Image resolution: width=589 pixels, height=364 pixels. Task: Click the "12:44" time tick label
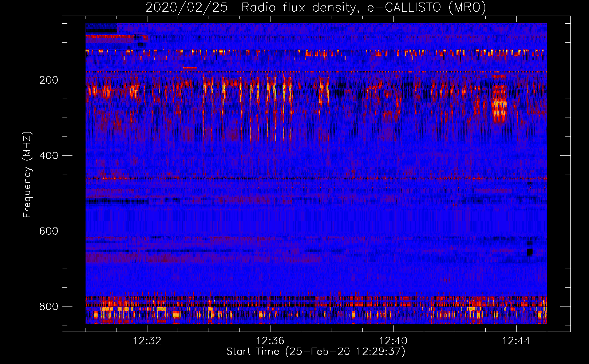point(516,341)
